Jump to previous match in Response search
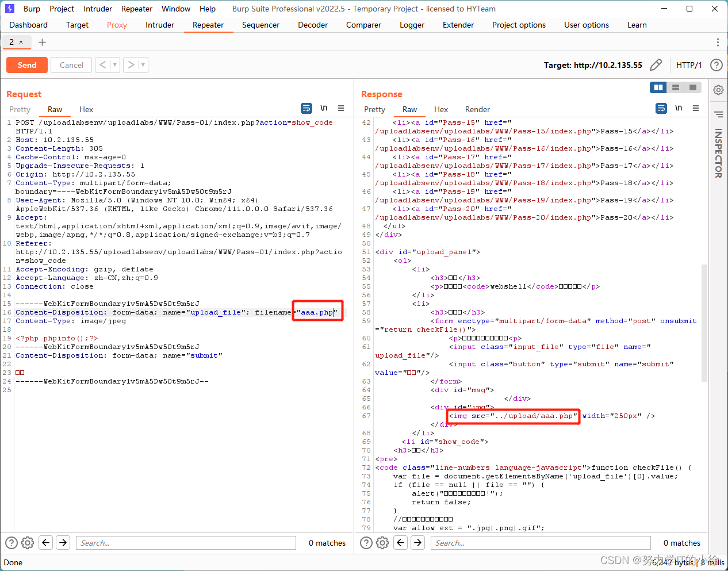This screenshot has height=571, width=728. pyautogui.click(x=401, y=542)
